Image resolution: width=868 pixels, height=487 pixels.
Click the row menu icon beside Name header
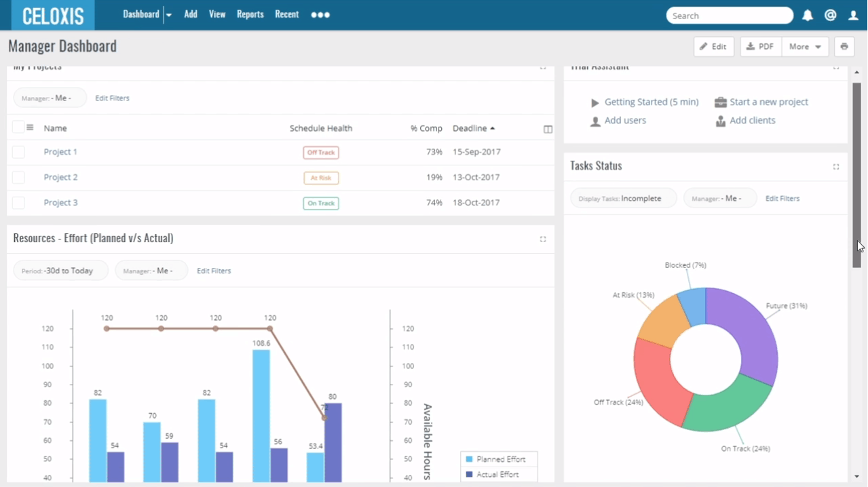30,128
